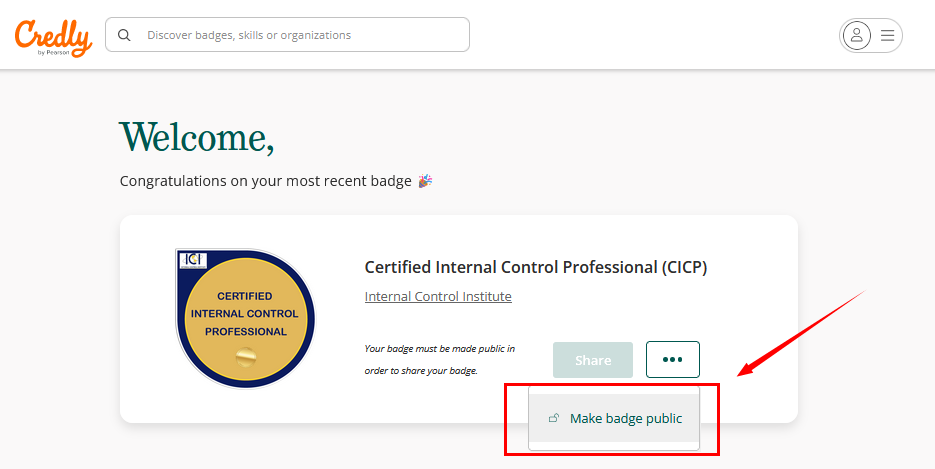Click the gold seal on the badge
This screenshot has width=935, height=469.
coord(246,358)
